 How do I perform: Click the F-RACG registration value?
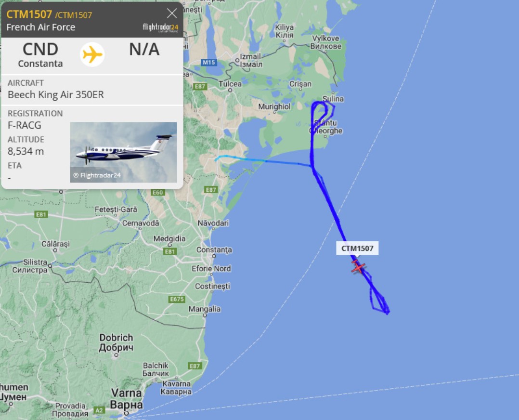pyautogui.click(x=25, y=125)
